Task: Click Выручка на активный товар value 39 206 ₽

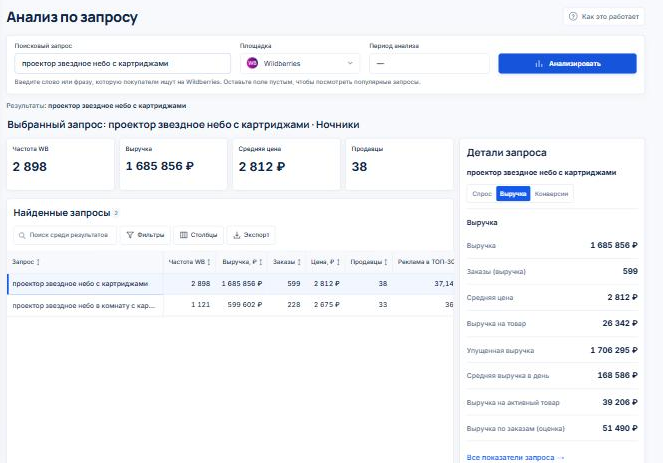Action: click(x=620, y=402)
